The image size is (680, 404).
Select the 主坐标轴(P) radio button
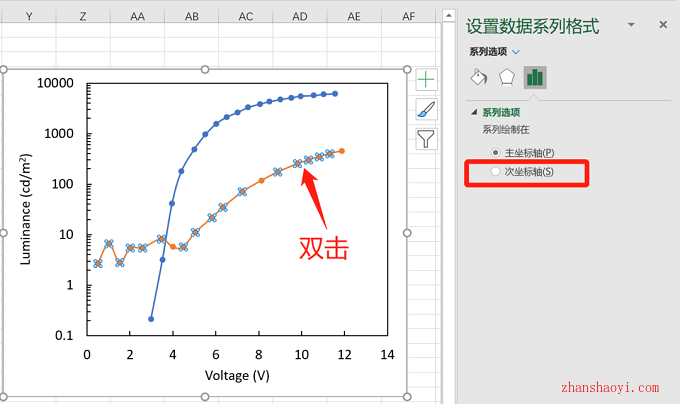point(495,153)
